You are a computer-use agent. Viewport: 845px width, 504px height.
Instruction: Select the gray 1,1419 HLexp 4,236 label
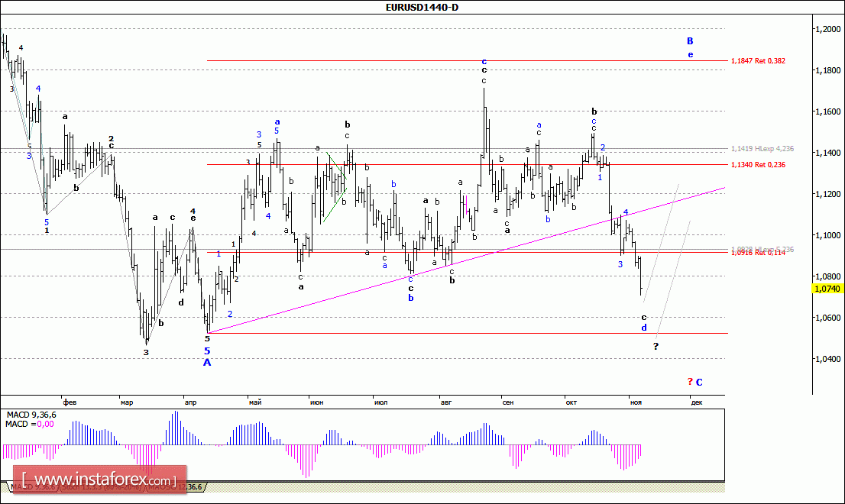pos(761,148)
